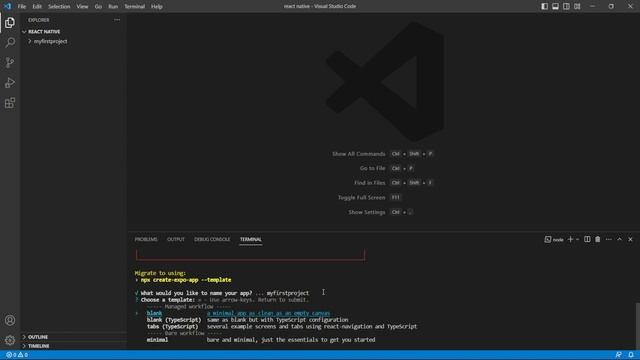Screen dimensions: 640x360
Task: Open the Accounts menu icon
Action: (10, 320)
